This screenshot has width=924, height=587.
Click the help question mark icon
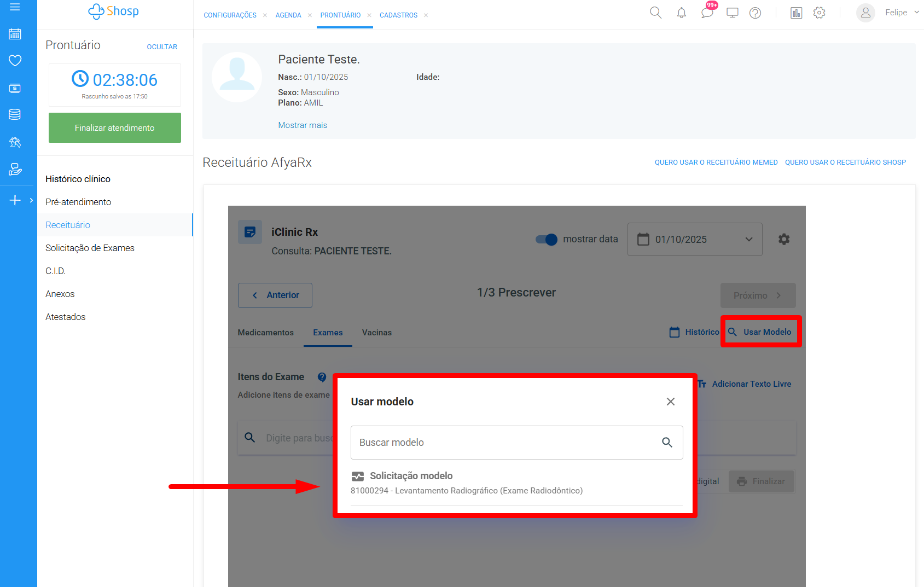point(755,13)
